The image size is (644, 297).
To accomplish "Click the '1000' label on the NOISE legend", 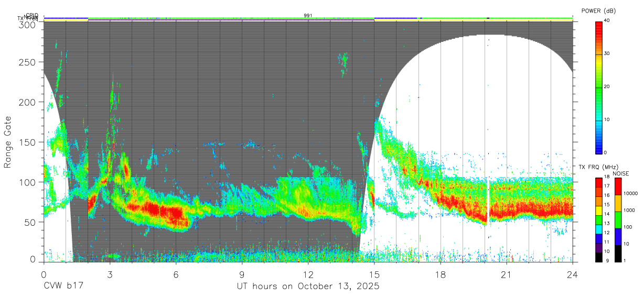I will [x=629, y=210].
